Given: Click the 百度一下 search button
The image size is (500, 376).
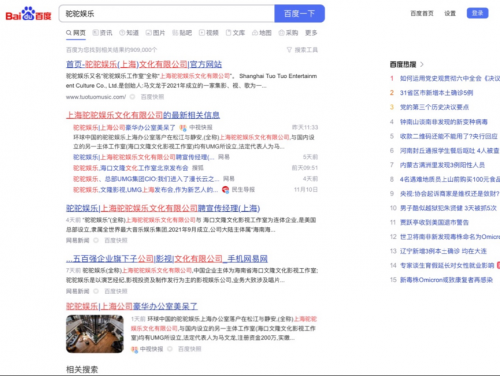Looking at the screenshot, I should coord(299,14).
